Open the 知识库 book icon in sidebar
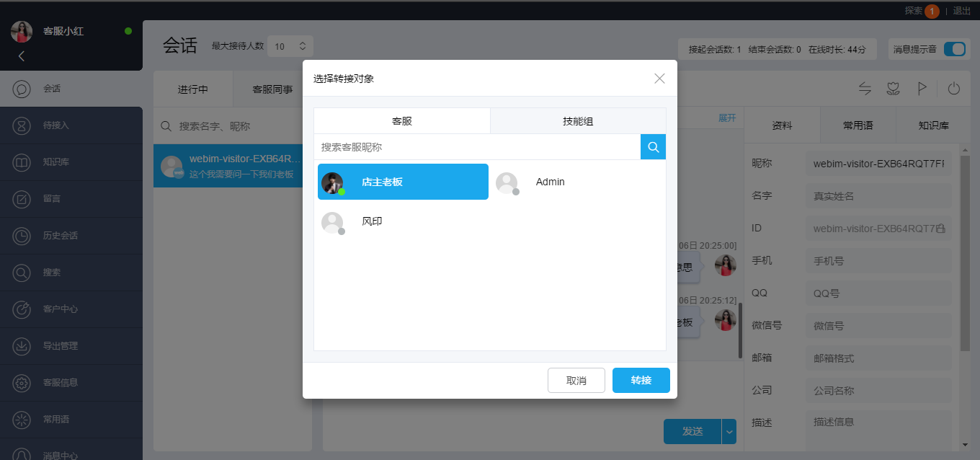The height and width of the screenshot is (460, 980). (22, 162)
